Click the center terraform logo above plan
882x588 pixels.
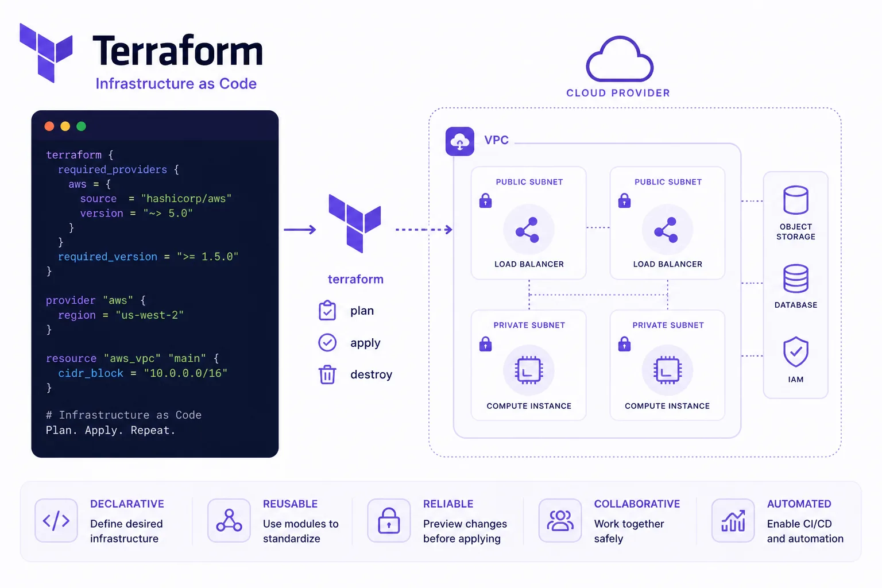click(355, 223)
